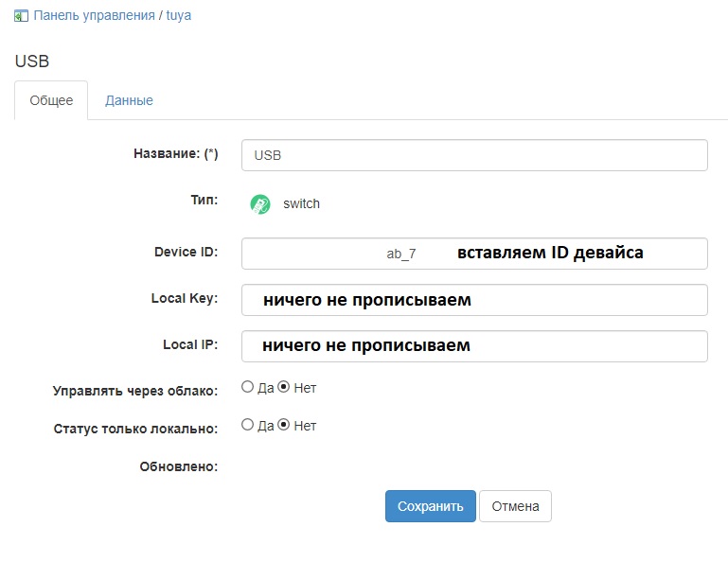This screenshot has width=728, height=562.
Task: Click the Device ID label
Action: pos(186,252)
